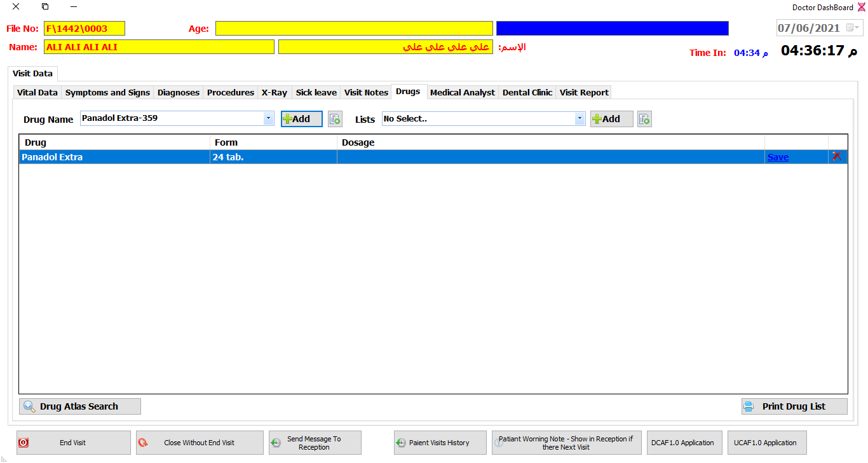
Task: Expand the Lists dropdown
Action: coord(580,118)
